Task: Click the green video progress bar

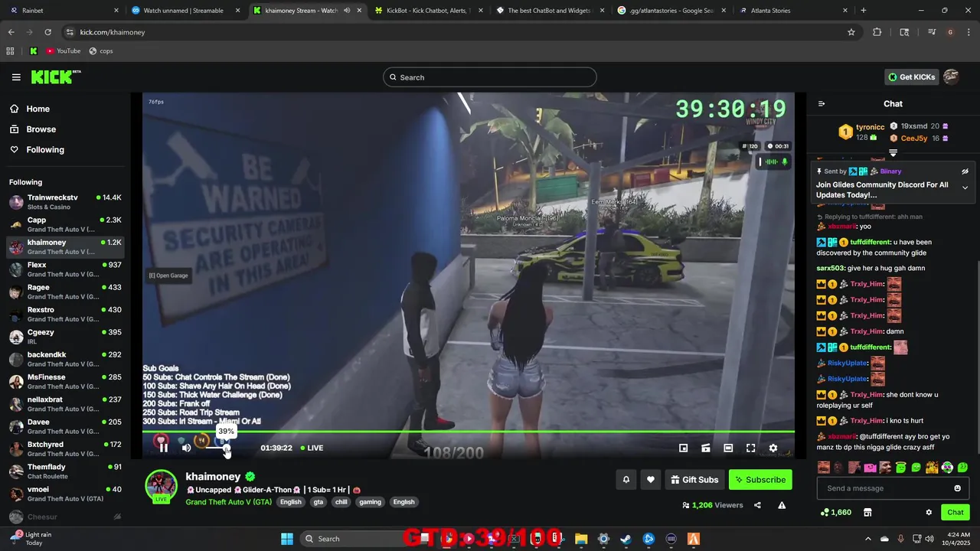Action: pyautogui.click(x=469, y=432)
